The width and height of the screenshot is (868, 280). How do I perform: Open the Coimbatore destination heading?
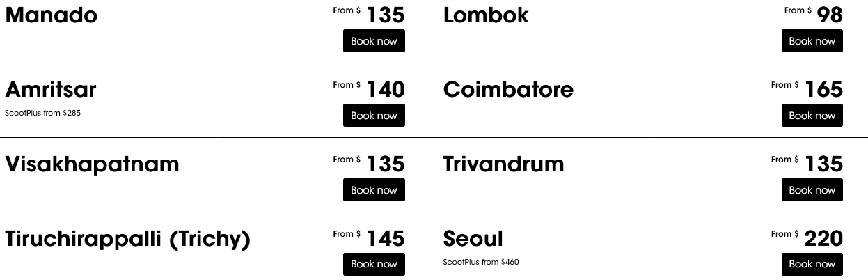[508, 89]
